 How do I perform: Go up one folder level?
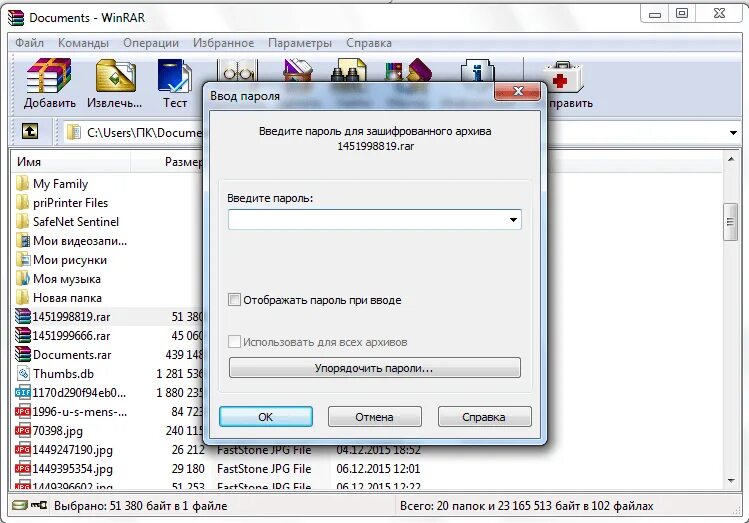tap(30, 131)
